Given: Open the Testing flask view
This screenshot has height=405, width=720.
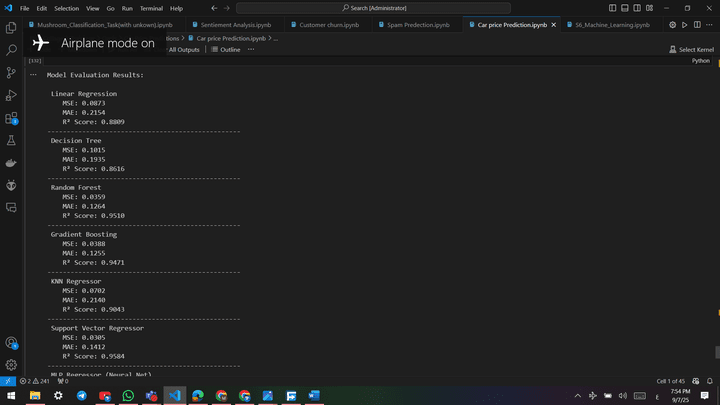Looking at the screenshot, I should tap(11, 141).
